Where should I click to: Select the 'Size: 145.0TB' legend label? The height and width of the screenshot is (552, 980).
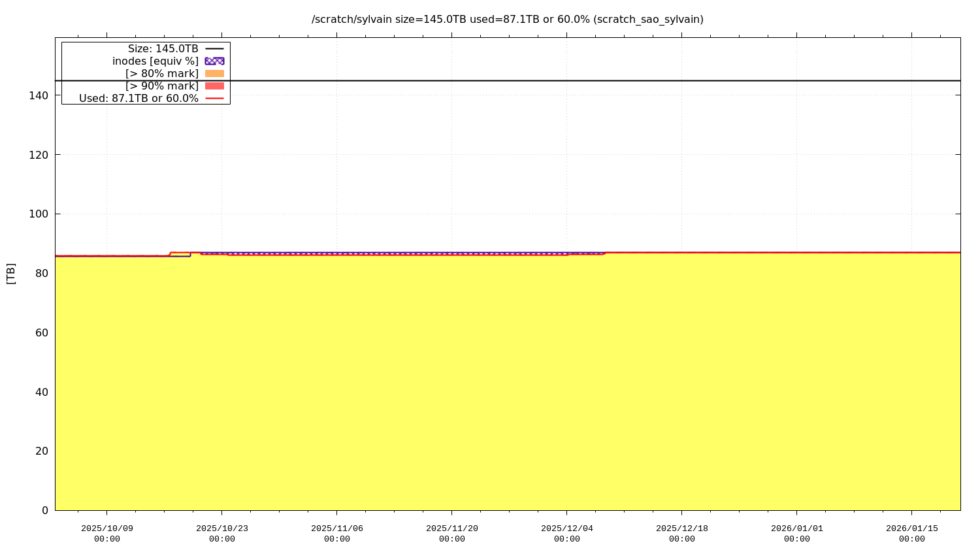pyautogui.click(x=163, y=49)
